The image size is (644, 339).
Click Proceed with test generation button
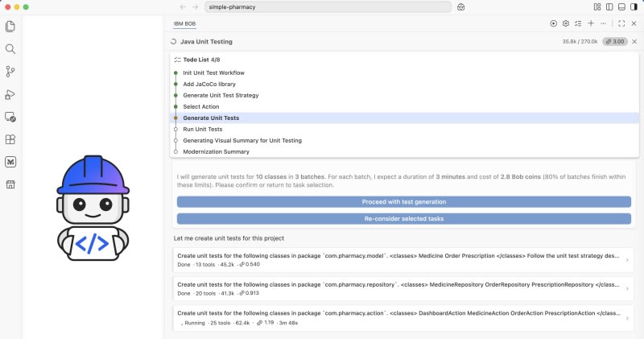(404, 202)
